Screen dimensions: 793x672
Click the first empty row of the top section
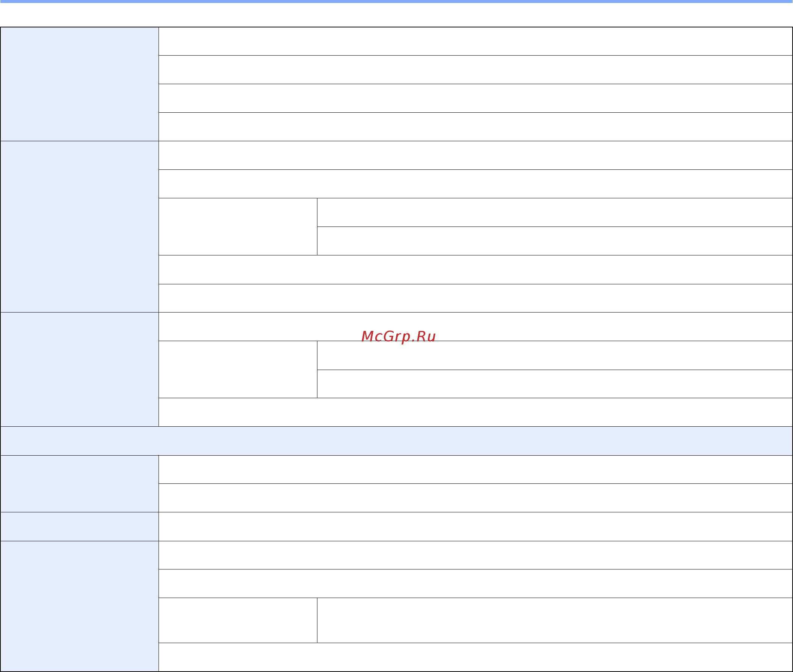[x=475, y=42]
